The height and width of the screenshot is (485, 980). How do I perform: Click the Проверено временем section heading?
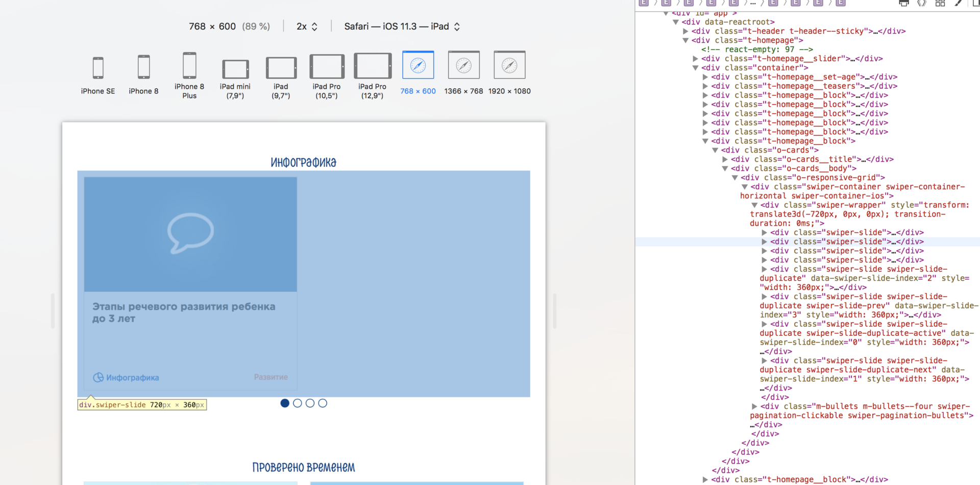[304, 467]
